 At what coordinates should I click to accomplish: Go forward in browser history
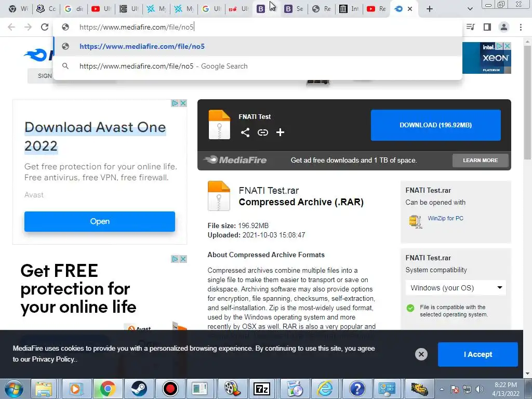pos(28,27)
